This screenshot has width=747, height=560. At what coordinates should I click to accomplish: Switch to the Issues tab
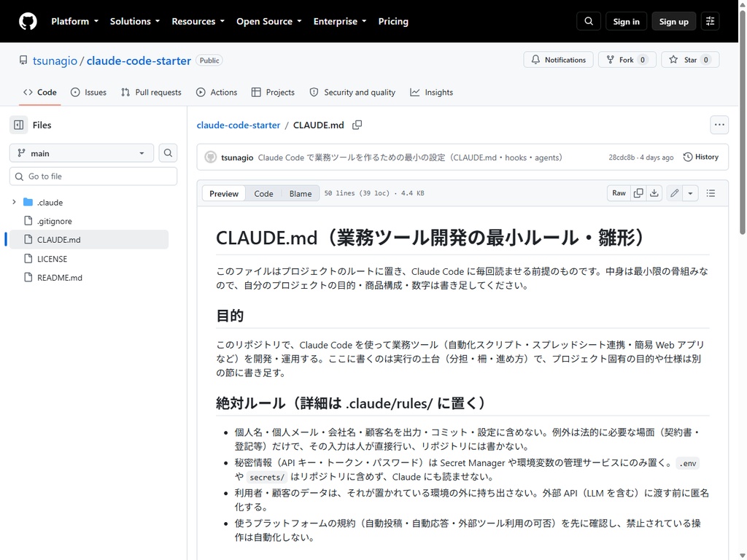(x=88, y=92)
